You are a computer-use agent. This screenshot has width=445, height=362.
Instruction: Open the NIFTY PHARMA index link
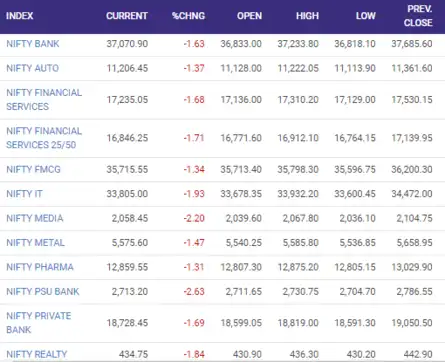point(40,267)
